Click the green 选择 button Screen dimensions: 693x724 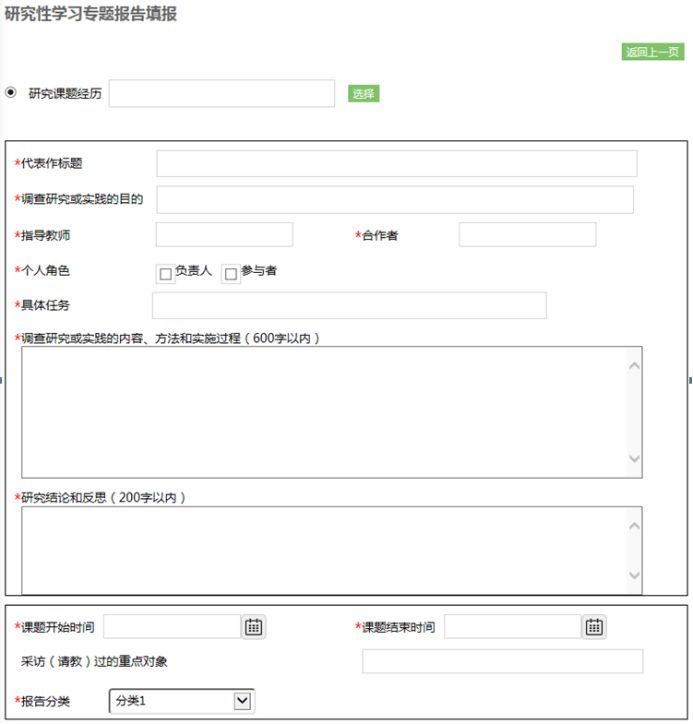pos(363,94)
